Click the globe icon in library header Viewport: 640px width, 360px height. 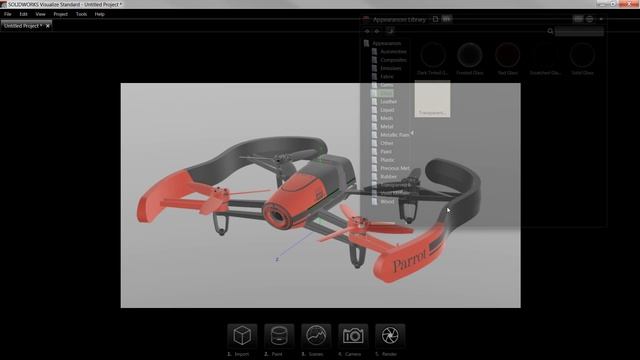click(x=590, y=19)
